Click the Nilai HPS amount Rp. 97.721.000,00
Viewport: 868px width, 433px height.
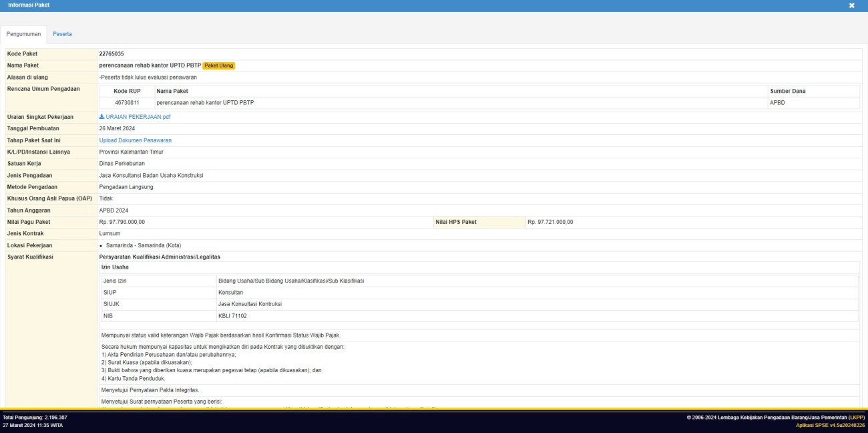click(550, 222)
